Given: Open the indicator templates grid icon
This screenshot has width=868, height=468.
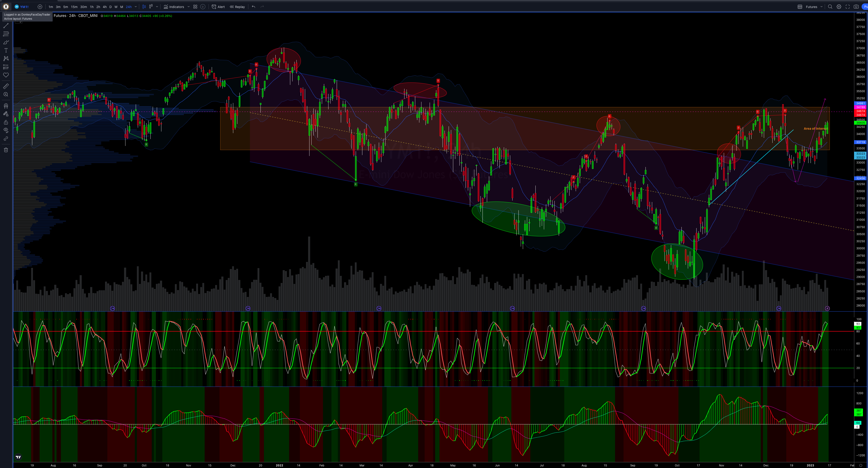Looking at the screenshot, I should pyautogui.click(x=195, y=7).
